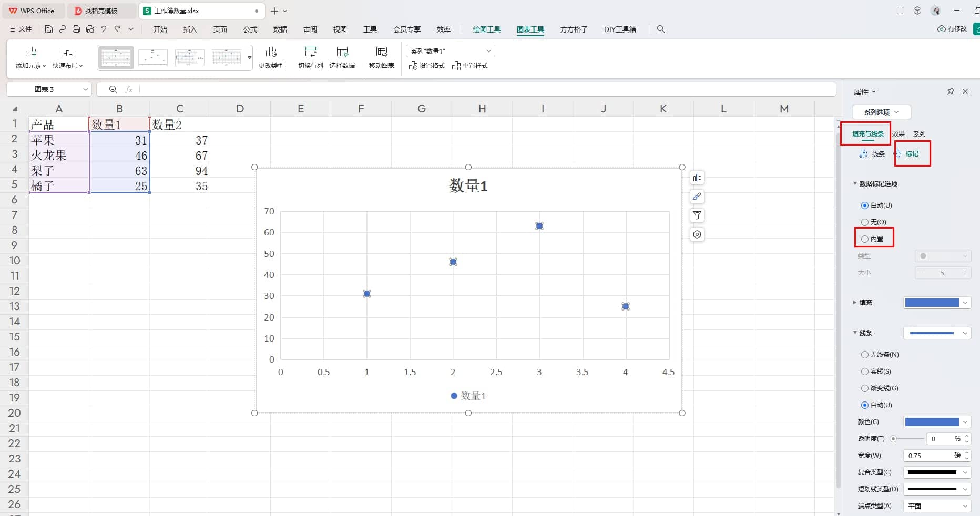Image resolution: width=980 pixels, height=516 pixels.
Task: Click the zoom icon in formula bar
Action: point(113,89)
